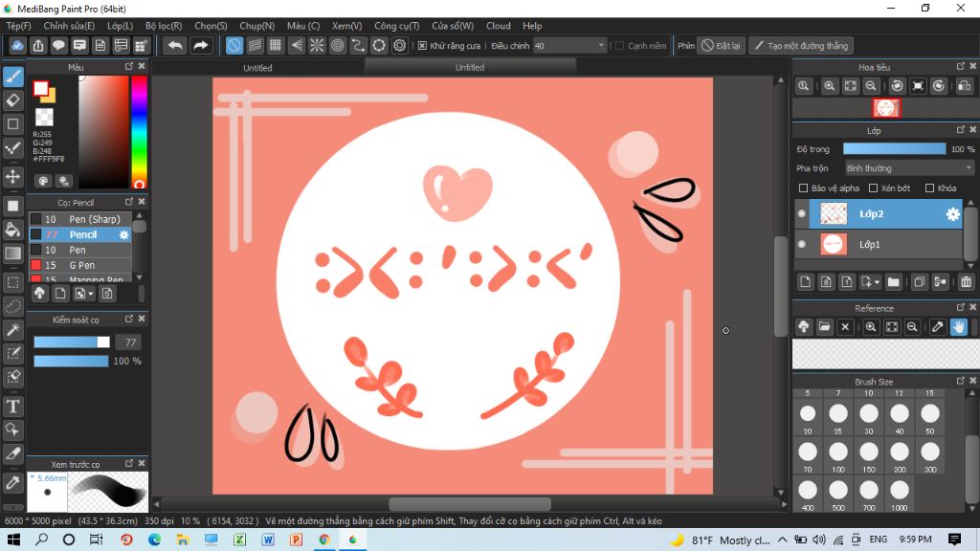Open Lớp2 layer settings gear

tap(952, 214)
